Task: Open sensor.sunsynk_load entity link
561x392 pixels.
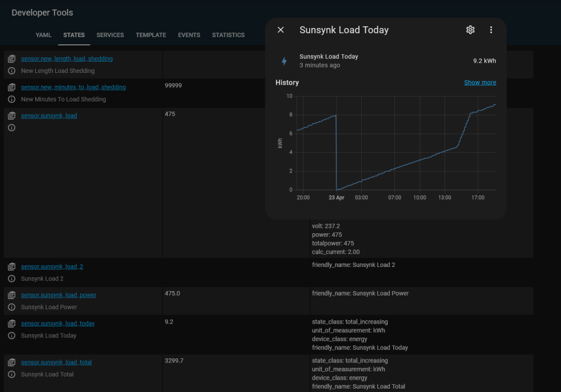Action: pos(49,116)
